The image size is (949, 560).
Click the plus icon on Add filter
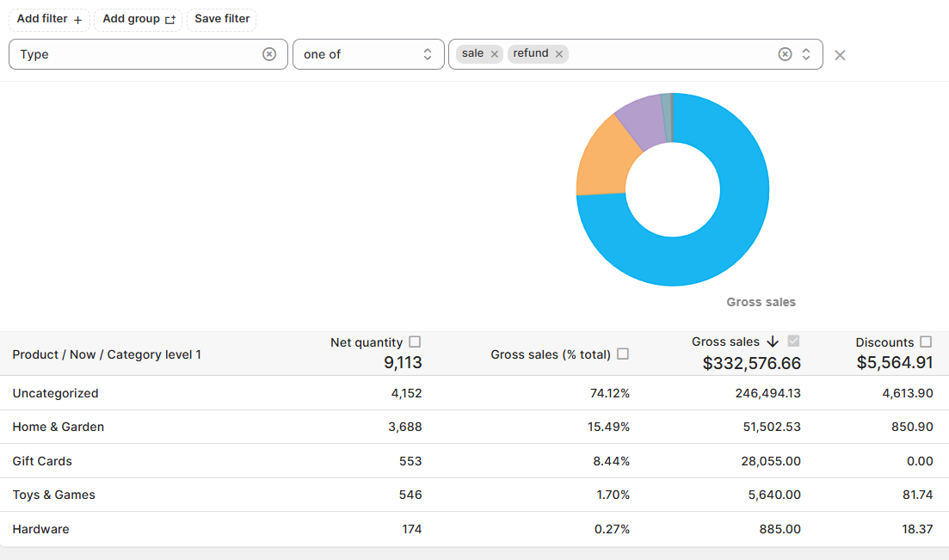click(x=78, y=20)
